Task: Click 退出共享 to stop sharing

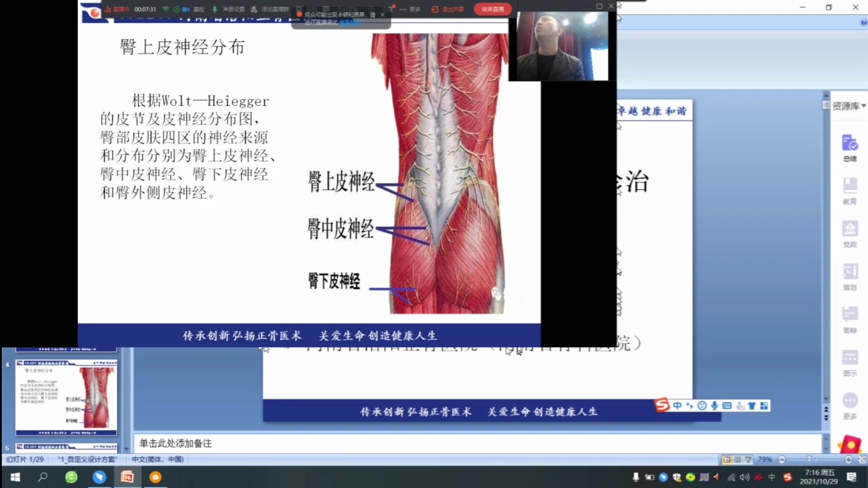Action: pyautogui.click(x=448, y=9)
